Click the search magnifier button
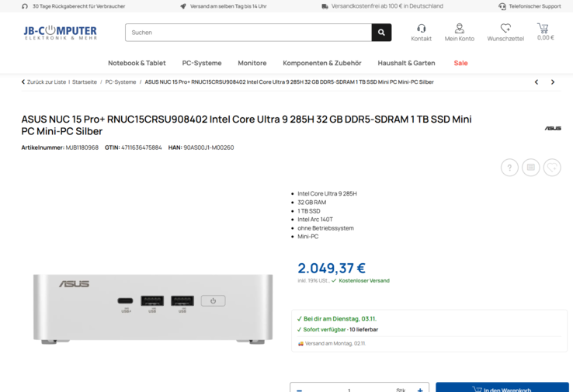Screen dimensions: 573x392 (x=381, y=33)
